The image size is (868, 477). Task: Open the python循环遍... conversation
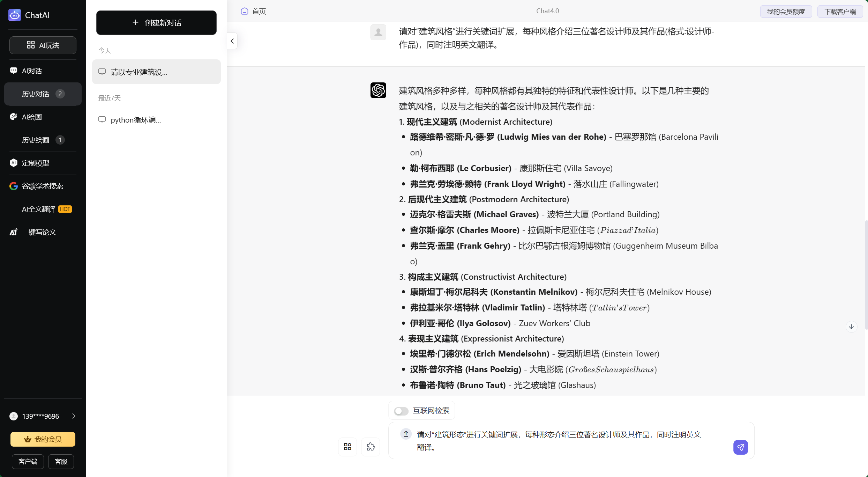[136, 120]
